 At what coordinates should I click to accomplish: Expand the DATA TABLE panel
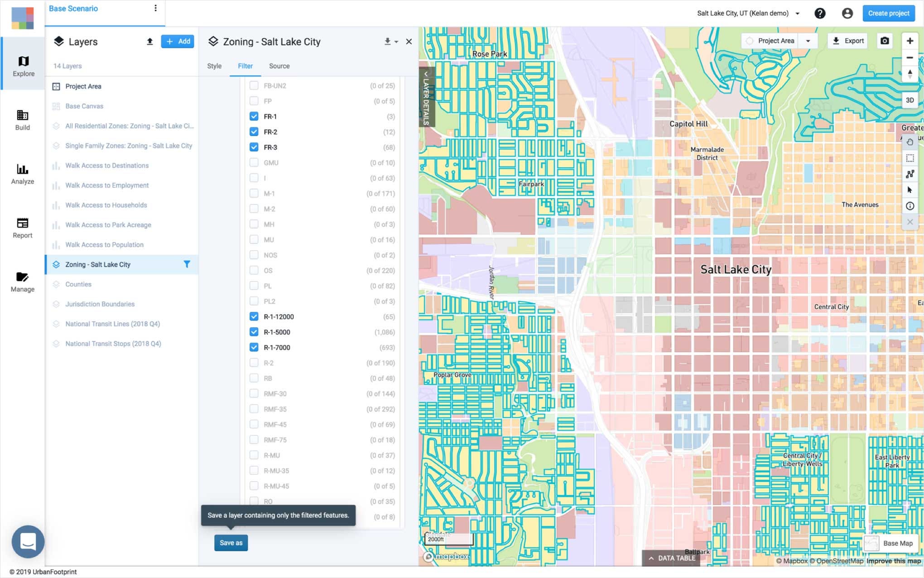672,558
